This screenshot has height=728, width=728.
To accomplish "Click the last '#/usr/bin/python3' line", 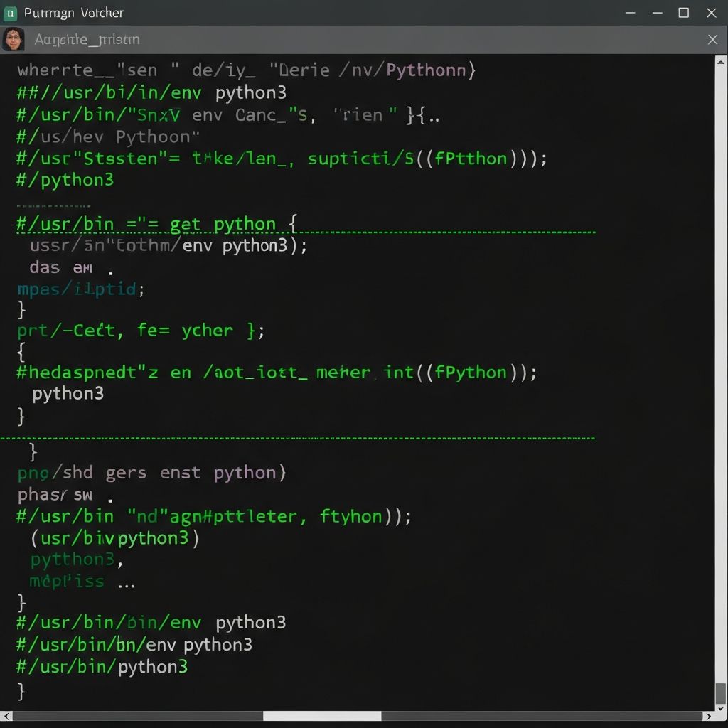I will 102,667.
